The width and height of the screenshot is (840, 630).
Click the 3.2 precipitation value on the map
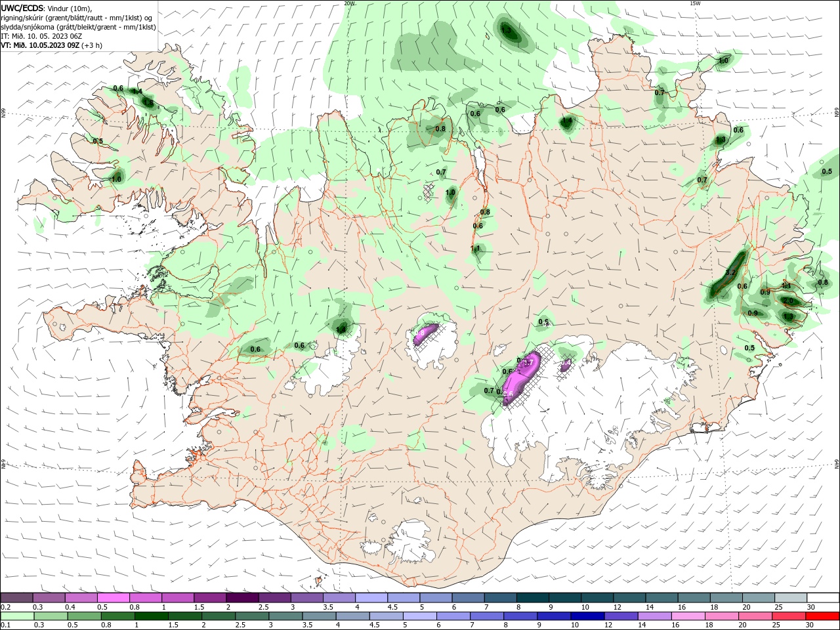click(x=731, y=272)
